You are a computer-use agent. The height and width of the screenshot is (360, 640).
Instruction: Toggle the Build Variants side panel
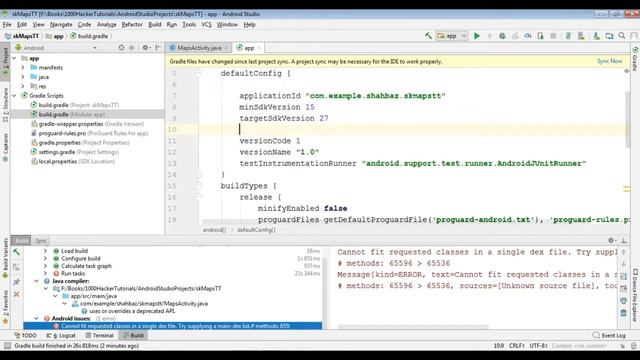pyautogui.click(x=5, y=258)
